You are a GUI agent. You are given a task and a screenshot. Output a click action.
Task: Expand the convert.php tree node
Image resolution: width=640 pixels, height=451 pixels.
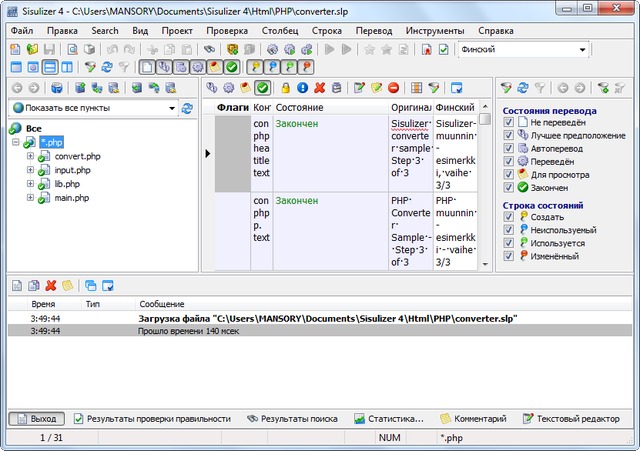pyautogui.click(x=30, y=157)
